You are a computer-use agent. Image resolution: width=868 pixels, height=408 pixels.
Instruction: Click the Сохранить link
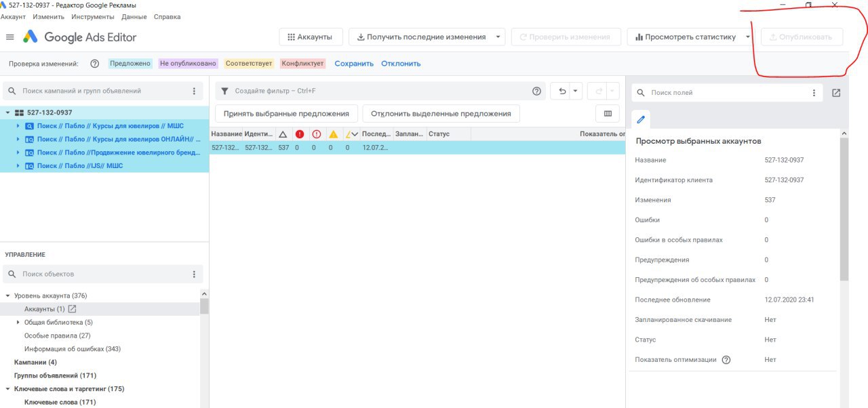click(x=354, y=64)
